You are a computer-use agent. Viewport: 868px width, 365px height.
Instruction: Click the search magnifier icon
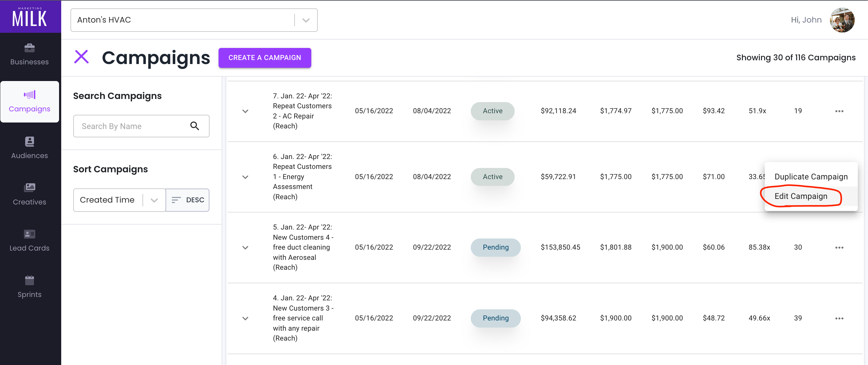click(x=194, y=126)
